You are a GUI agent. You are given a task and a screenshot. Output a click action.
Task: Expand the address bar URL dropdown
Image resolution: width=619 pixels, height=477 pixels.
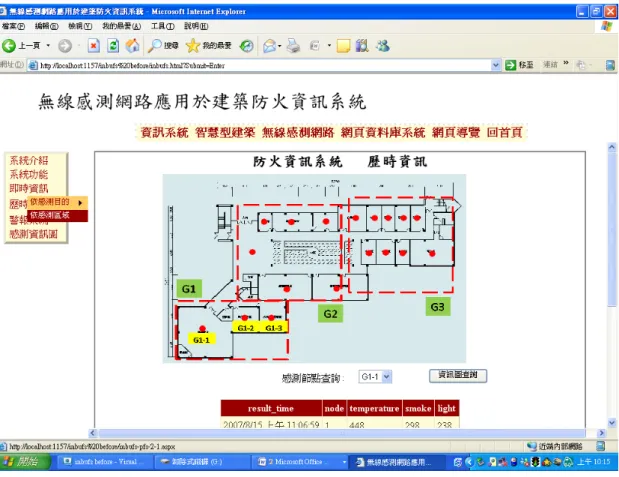coord(496,65)
